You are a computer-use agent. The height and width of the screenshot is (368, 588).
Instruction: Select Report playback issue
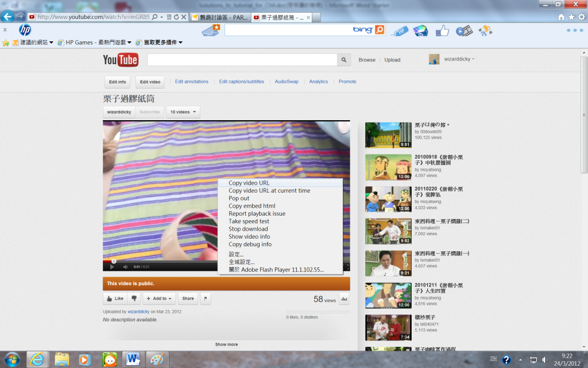pos(280,213)
